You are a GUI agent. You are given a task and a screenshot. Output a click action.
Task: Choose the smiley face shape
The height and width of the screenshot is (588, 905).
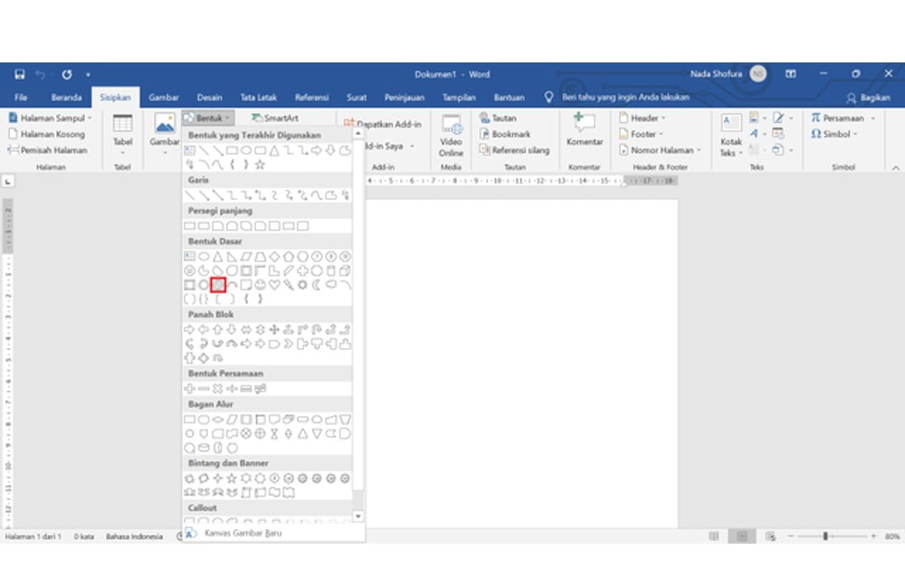pyautogui.click(x=260, y=285)
